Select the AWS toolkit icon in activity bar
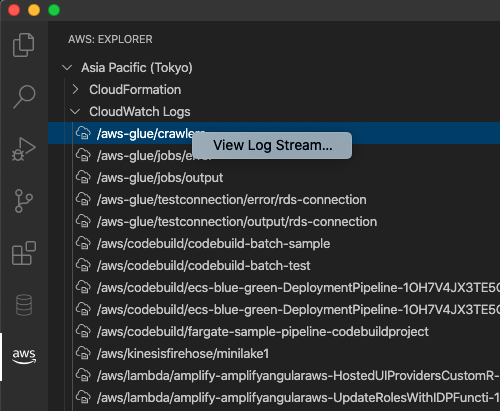This screenshot has height=411, width=500. (24, 356)
